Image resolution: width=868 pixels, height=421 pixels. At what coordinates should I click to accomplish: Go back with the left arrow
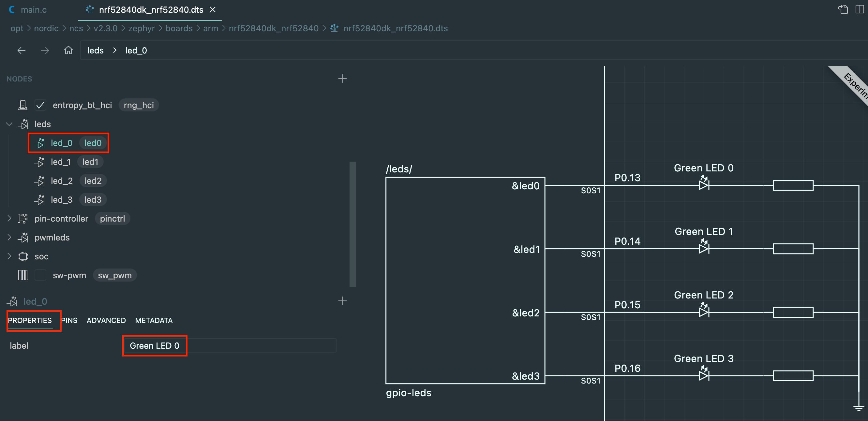click(x=22, y=51)
